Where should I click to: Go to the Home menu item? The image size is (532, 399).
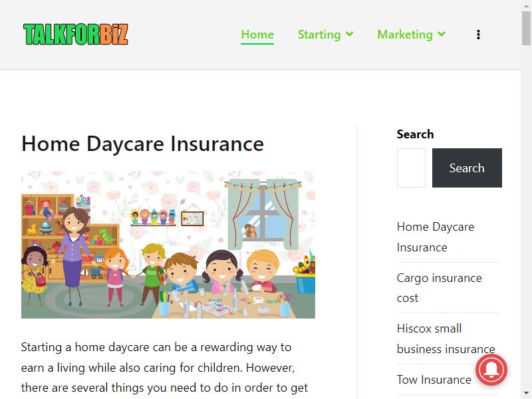tap(257, 35)
